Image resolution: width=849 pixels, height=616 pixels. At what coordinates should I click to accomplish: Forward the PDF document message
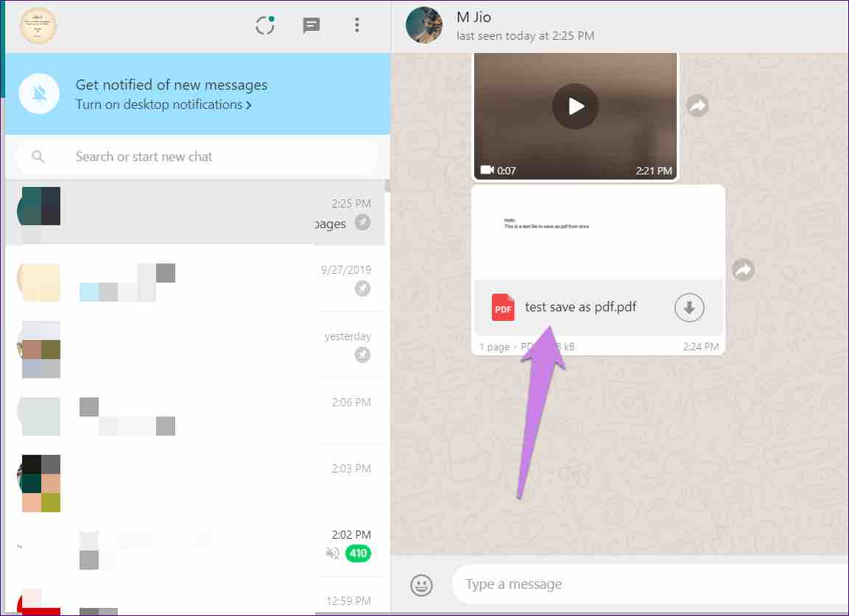pyautogui.click(x=743, y=269)
